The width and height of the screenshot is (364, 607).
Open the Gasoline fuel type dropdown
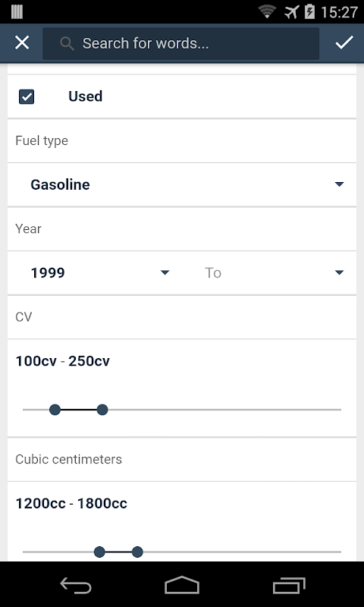tap(182, 184)
